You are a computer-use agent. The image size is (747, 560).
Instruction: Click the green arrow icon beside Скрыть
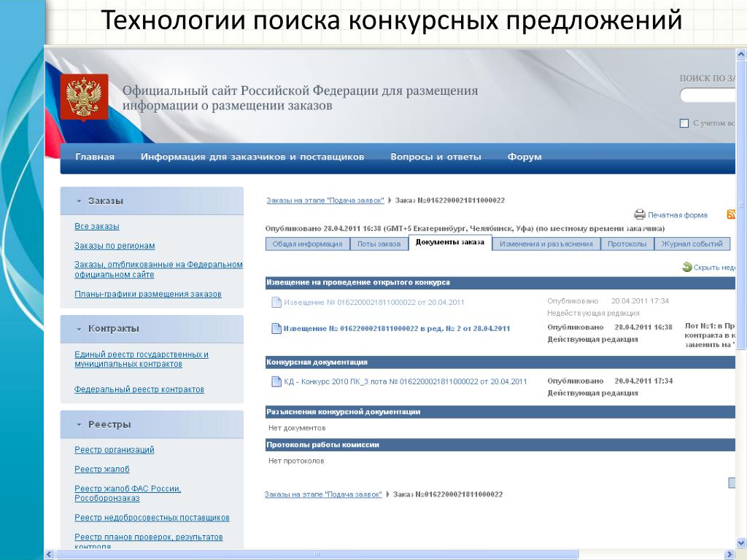point(687,267)
